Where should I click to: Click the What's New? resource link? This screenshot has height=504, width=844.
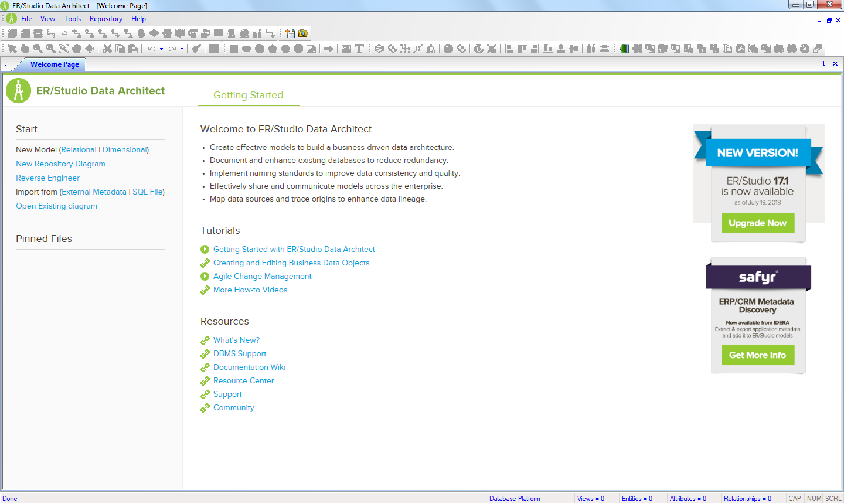click(236, 340)
